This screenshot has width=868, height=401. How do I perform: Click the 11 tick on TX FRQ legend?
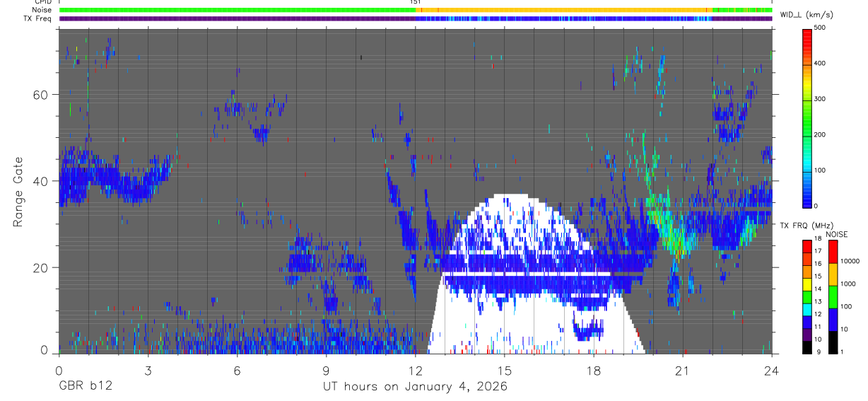click(818, 326)
